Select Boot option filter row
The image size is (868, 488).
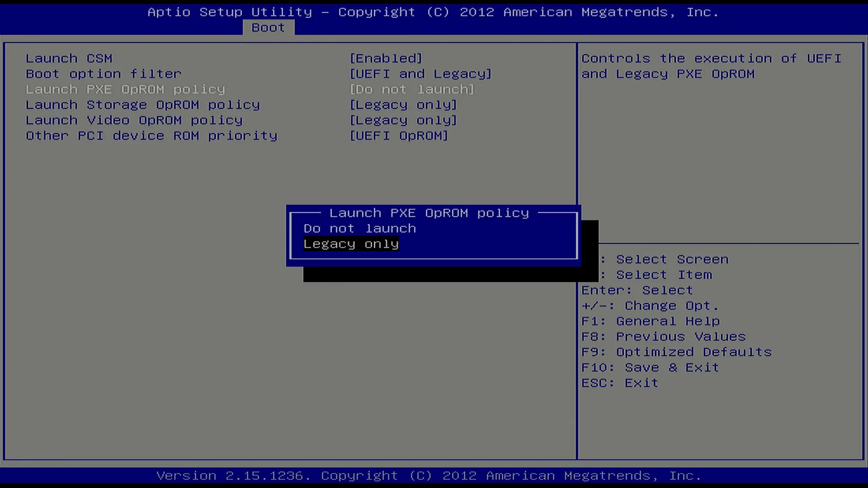[104, 74]
